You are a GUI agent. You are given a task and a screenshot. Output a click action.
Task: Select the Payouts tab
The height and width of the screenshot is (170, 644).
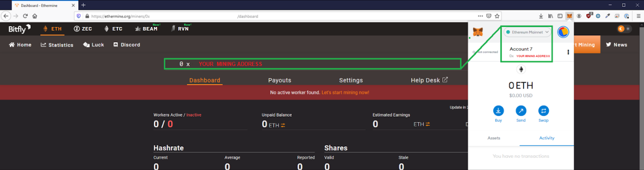coord(280,80)
